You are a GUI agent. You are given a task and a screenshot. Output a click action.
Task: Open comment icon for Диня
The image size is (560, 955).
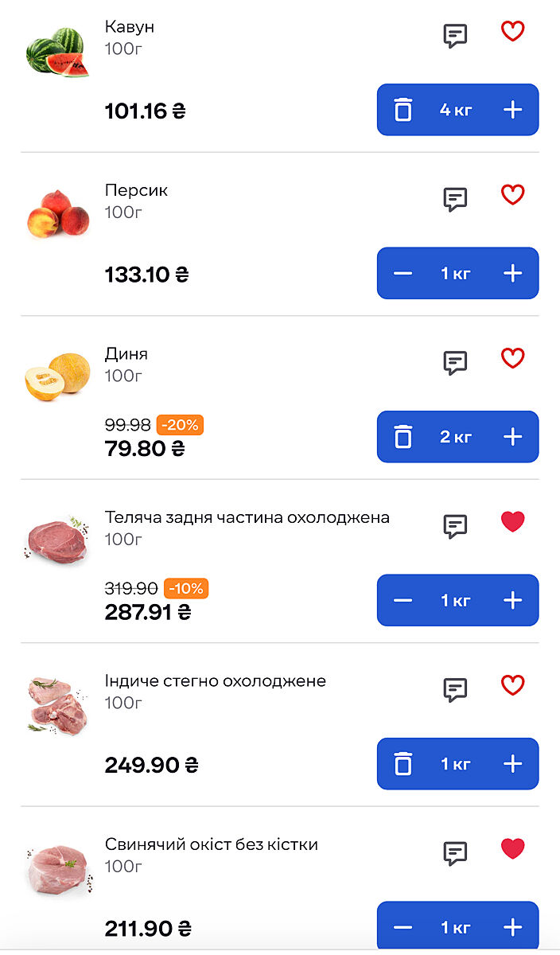(x=455, y=363)
